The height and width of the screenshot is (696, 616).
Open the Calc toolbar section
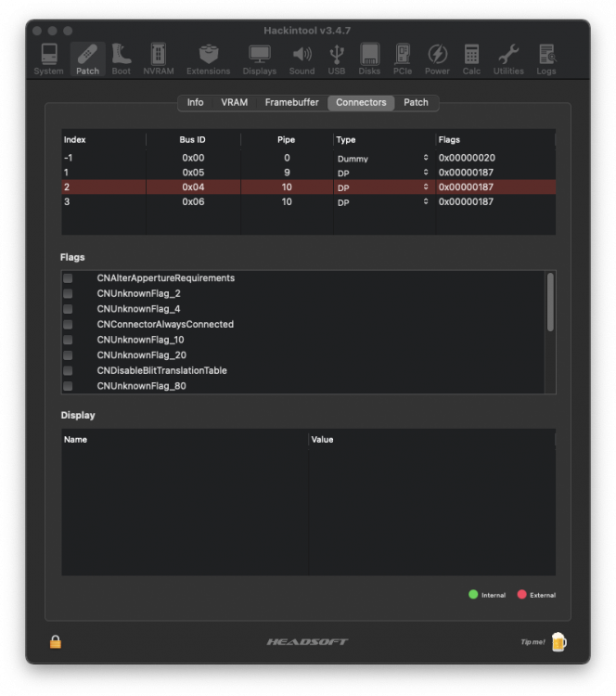coord(471,59)
